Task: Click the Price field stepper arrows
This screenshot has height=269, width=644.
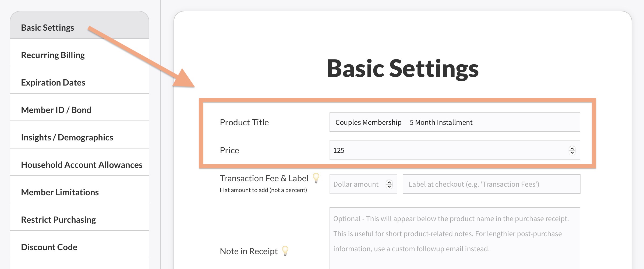Action: [x=572, y=150]
